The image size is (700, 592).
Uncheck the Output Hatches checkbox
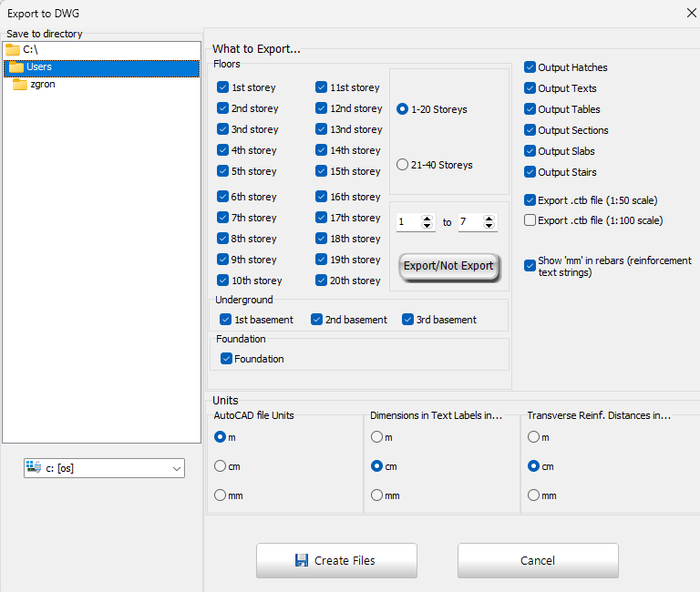pyautogui.click(x=530, y=67)
